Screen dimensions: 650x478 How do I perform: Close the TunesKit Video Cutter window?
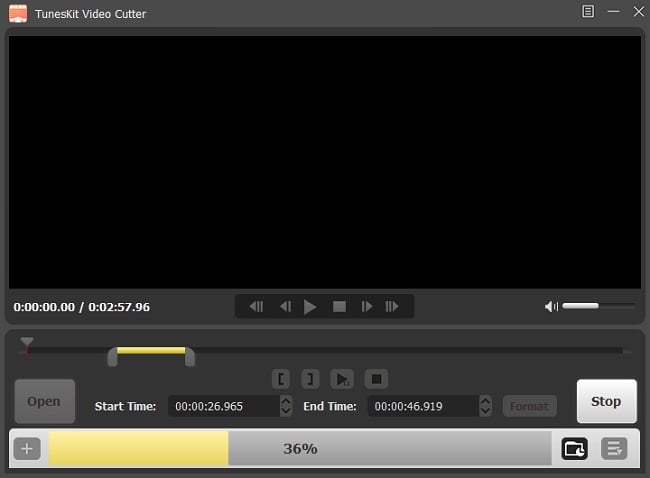tap(639, 12)
